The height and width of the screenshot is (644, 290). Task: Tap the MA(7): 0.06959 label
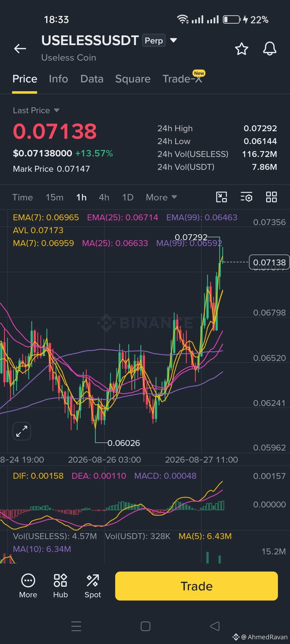coord(43,243)
